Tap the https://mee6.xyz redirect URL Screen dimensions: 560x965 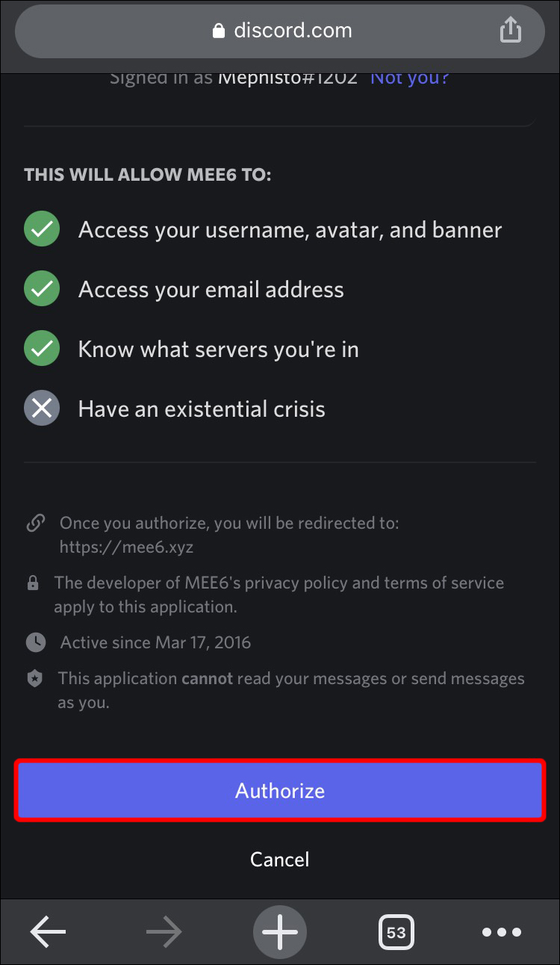click(126, 547)
